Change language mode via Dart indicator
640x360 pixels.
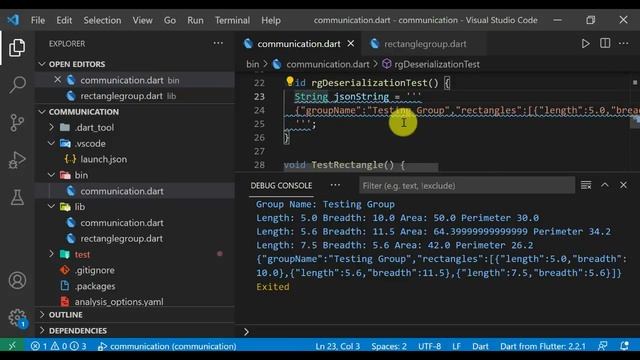pos(480,346)
